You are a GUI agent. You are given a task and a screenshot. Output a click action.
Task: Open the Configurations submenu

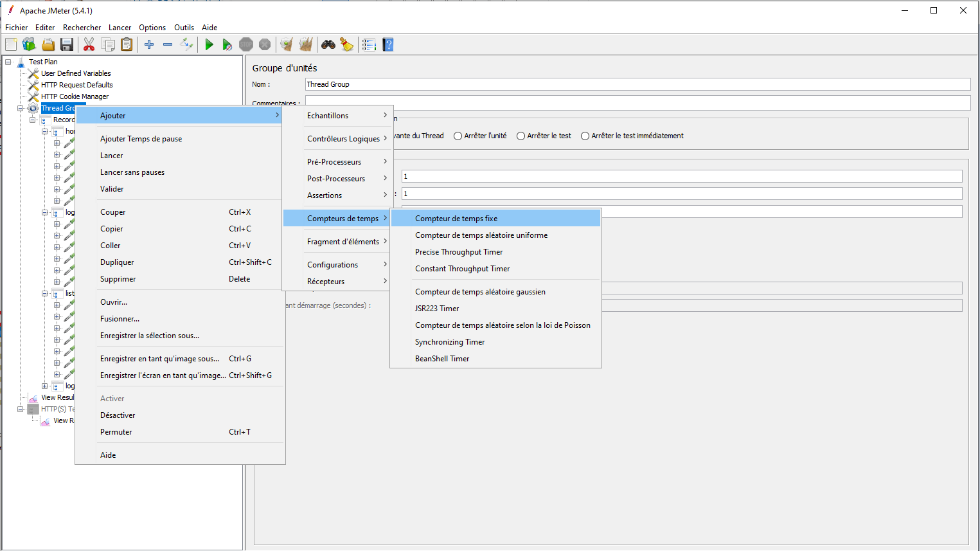338,265
